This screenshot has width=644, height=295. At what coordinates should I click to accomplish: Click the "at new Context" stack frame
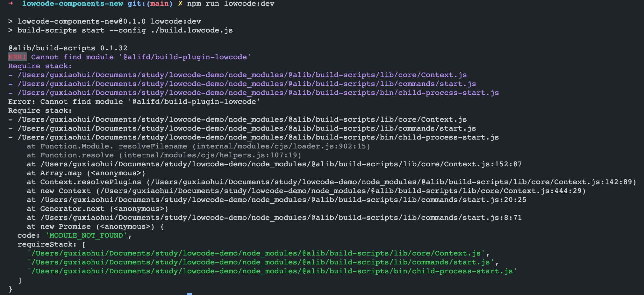(x=306, y=191)
